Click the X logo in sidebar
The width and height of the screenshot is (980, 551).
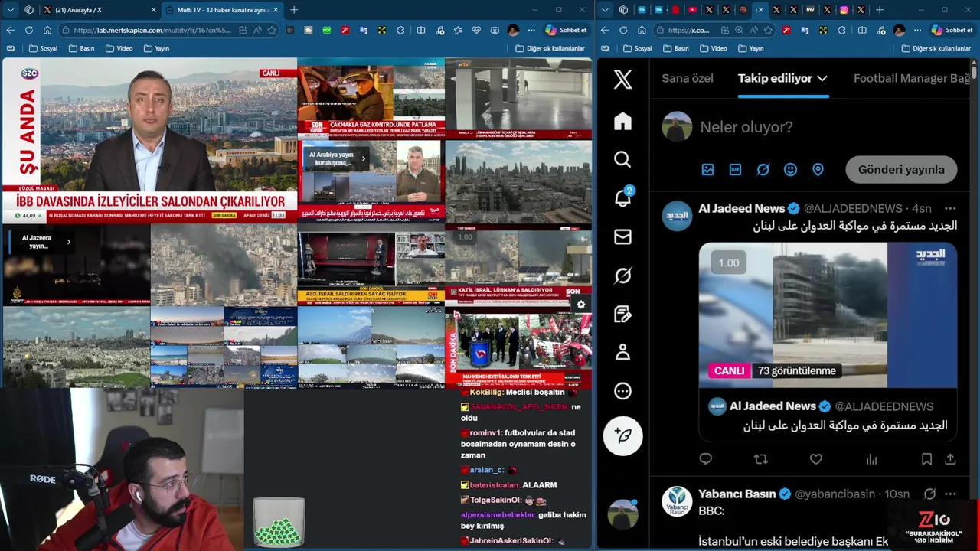[622, 79]
